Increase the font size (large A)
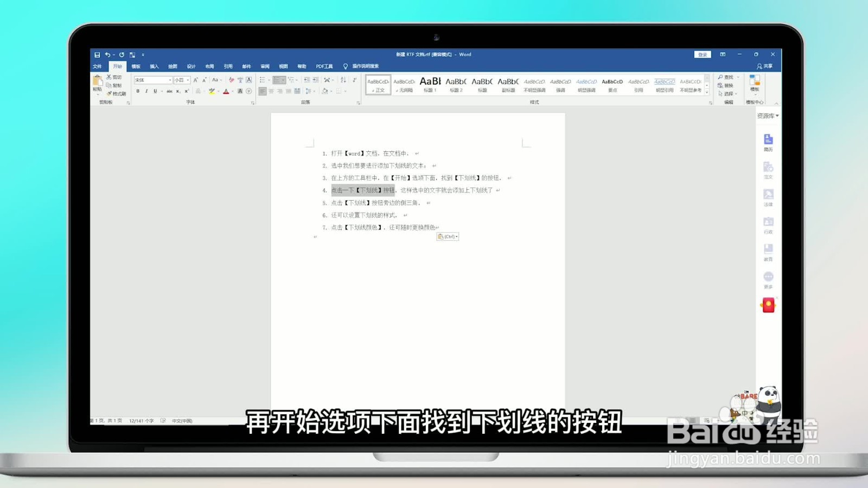Viewport: 868px width, 488px height. (x=196, y=80)
